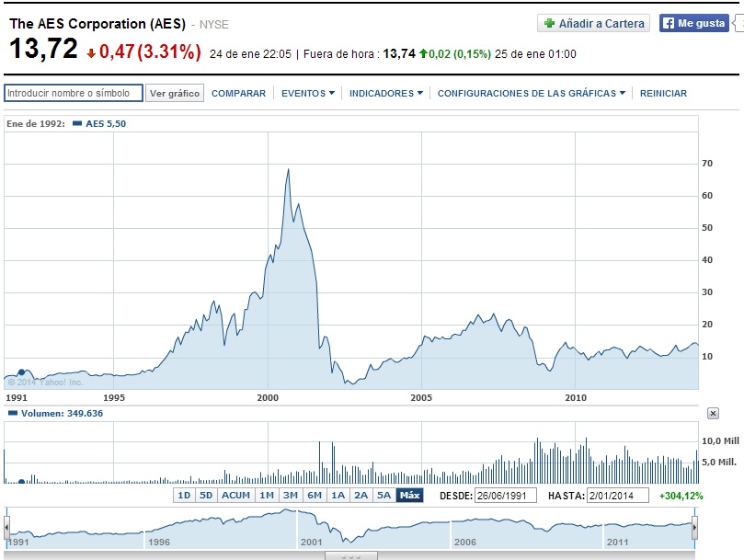Select the Máx time range

tap(409, 496)
